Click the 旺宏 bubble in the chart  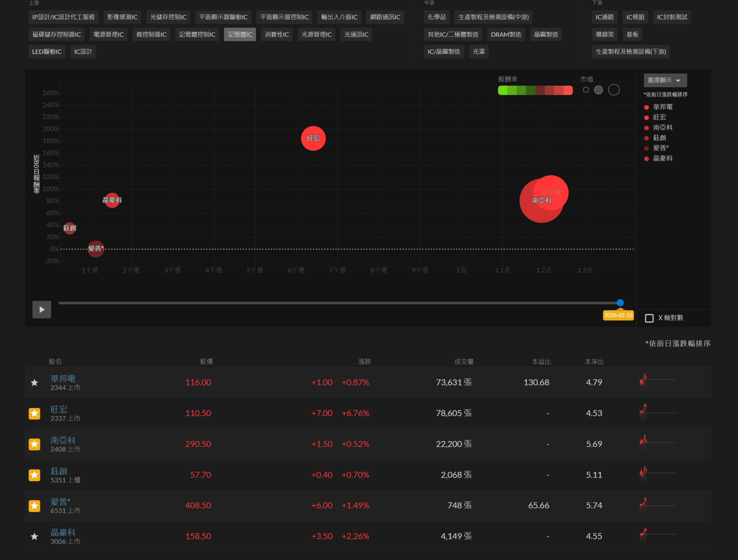313,138
